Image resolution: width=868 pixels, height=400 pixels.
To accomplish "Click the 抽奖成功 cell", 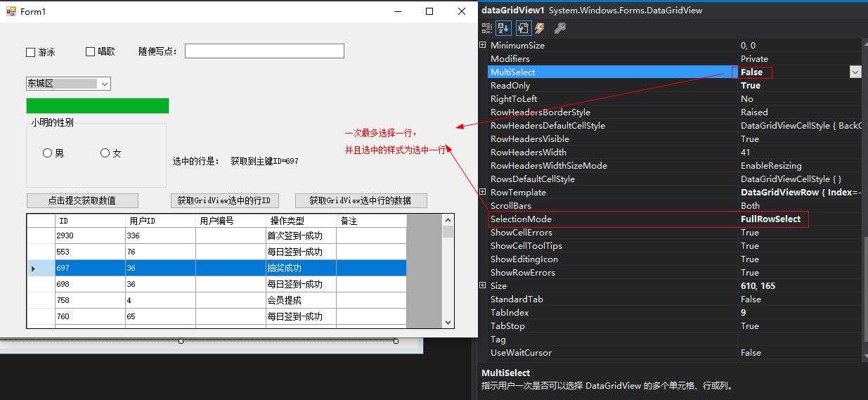I will pyautogui.click(x=302, y=268).
